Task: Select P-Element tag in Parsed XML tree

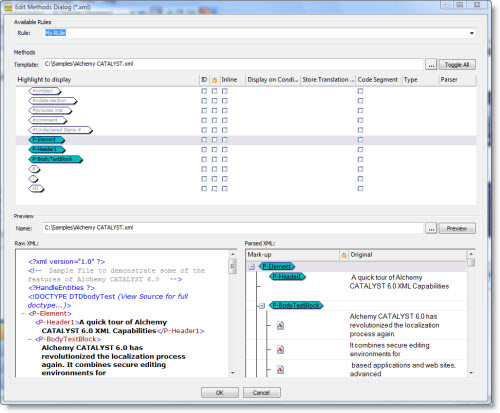Action: click(277, 266)
